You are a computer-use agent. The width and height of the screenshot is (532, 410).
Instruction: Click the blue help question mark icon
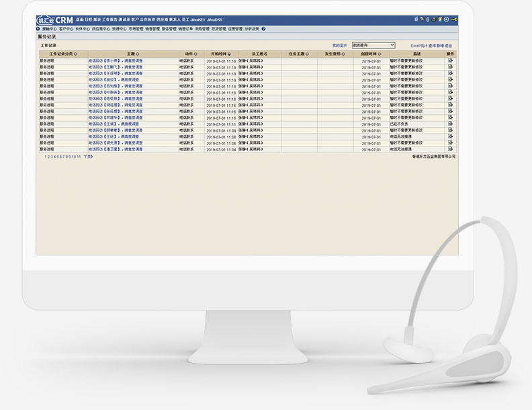pos(263,29)
